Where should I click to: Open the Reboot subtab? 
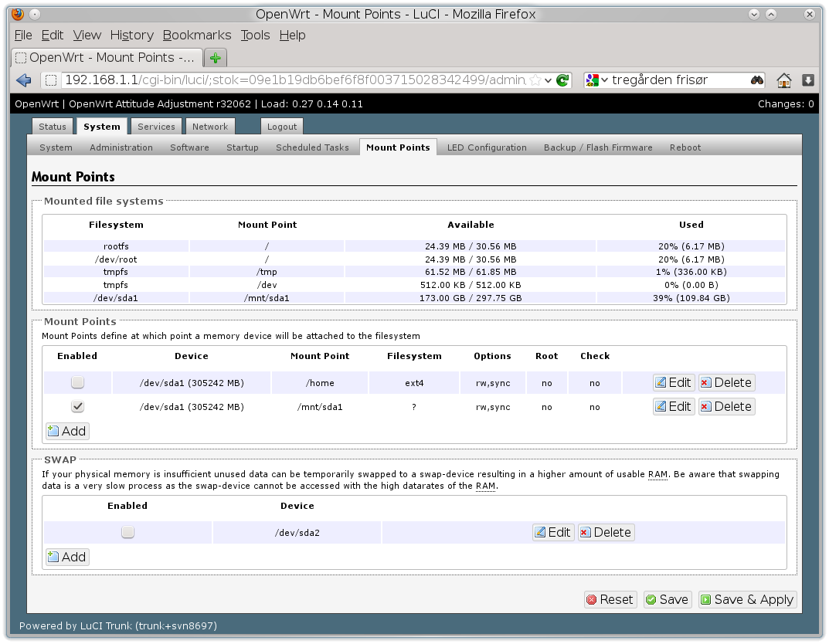coord(685,147)
